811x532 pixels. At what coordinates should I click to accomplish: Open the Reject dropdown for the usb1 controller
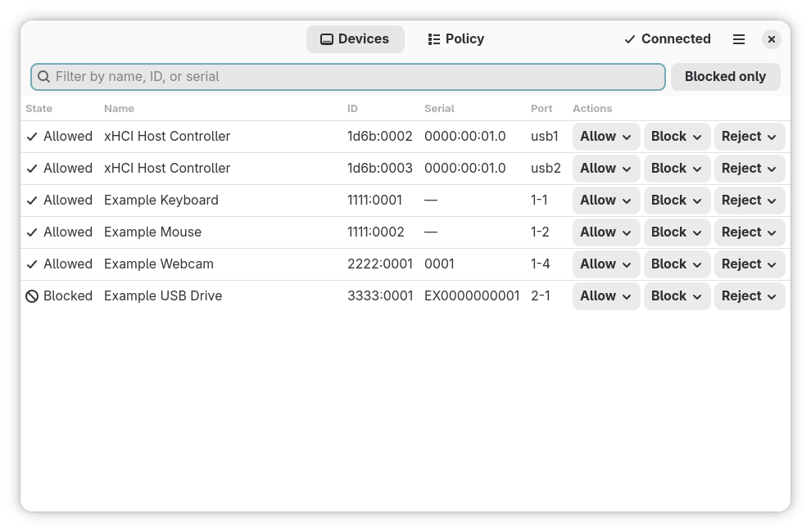click(749, 137)
